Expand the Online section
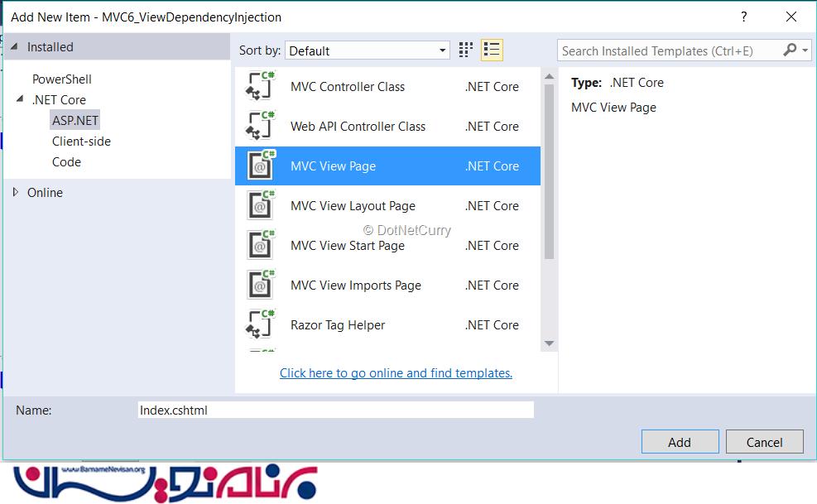The height and width of the screenshot is (504, 817). coord(15,193)
